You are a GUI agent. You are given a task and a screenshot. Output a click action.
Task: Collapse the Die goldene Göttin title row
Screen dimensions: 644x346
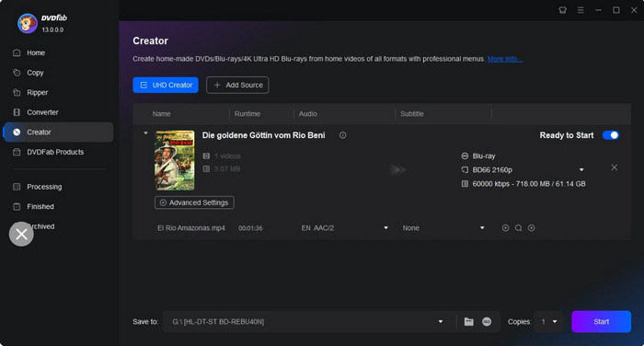click(x=145, y=133)
